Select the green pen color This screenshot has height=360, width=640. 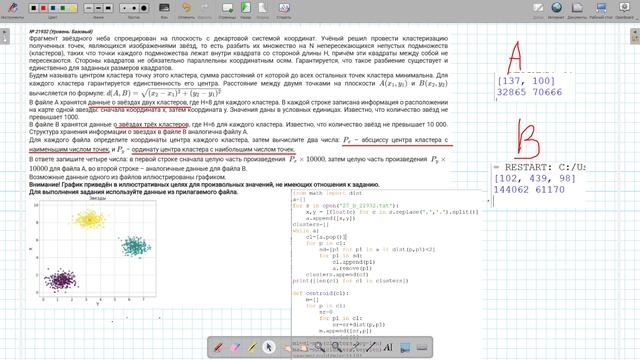[x=63, y=8]
